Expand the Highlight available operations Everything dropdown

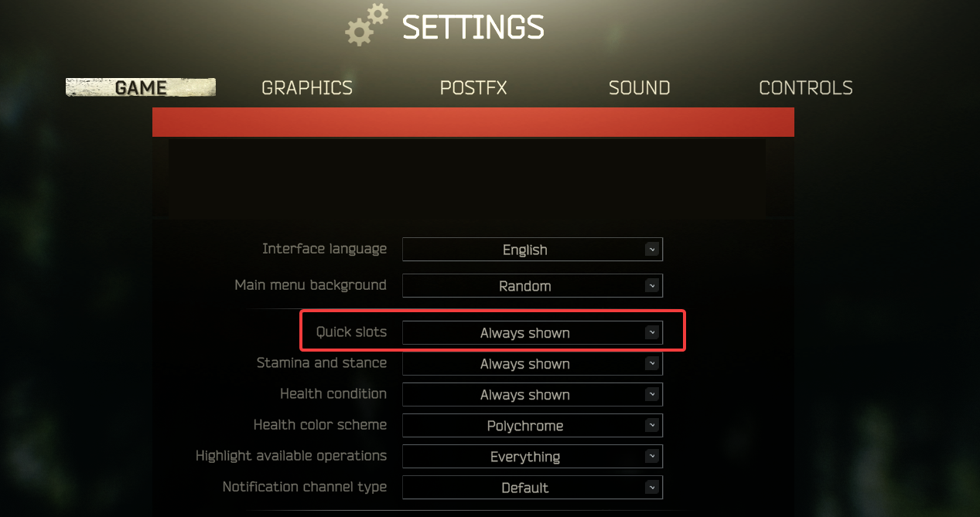tap(532, 457)
